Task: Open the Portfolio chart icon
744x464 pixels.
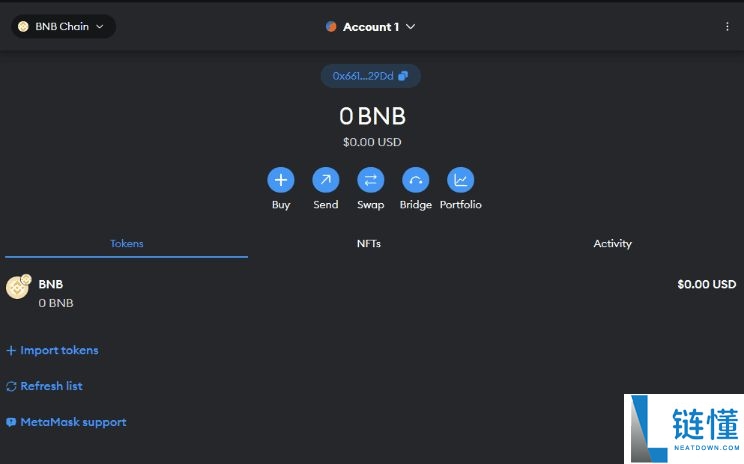Action: pos(460,180)
